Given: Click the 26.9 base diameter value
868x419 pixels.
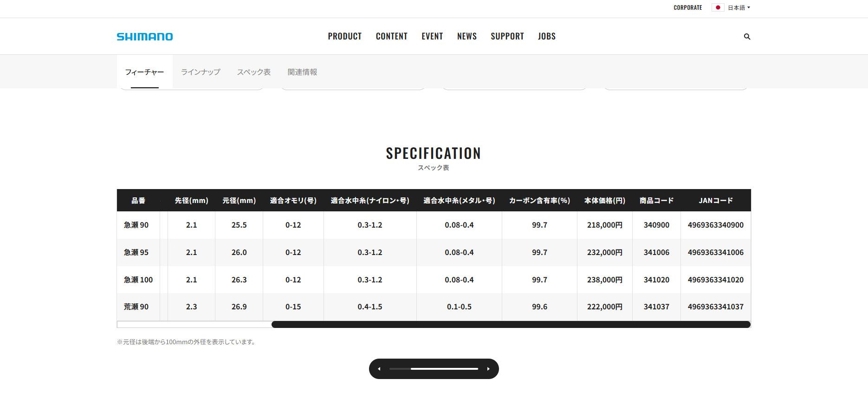Looking at the screenshot, I should coord(239,307).
